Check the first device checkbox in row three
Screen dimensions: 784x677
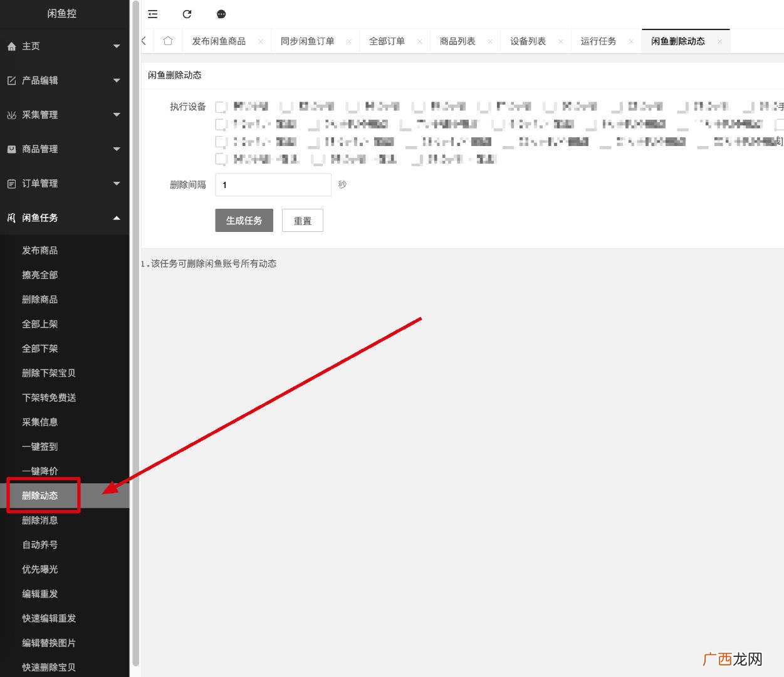pos(221,142)
